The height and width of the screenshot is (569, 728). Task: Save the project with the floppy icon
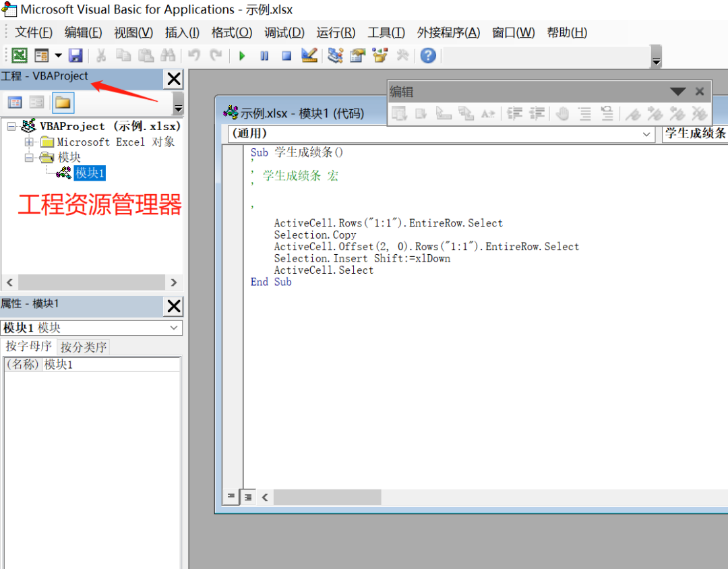[x=75, y=56]
